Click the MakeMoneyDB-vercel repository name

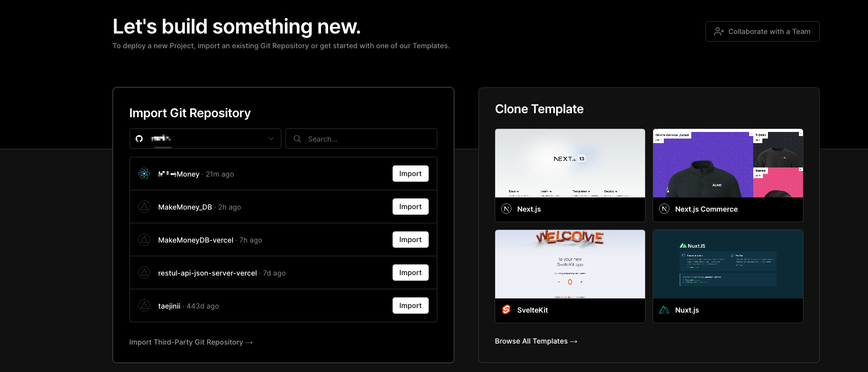tap(196, 240)
